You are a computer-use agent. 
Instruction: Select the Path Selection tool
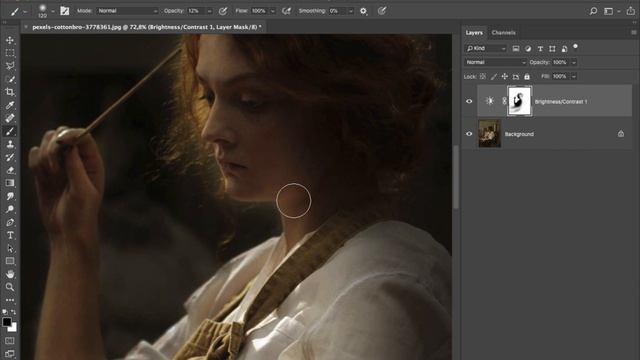(10, 248)
